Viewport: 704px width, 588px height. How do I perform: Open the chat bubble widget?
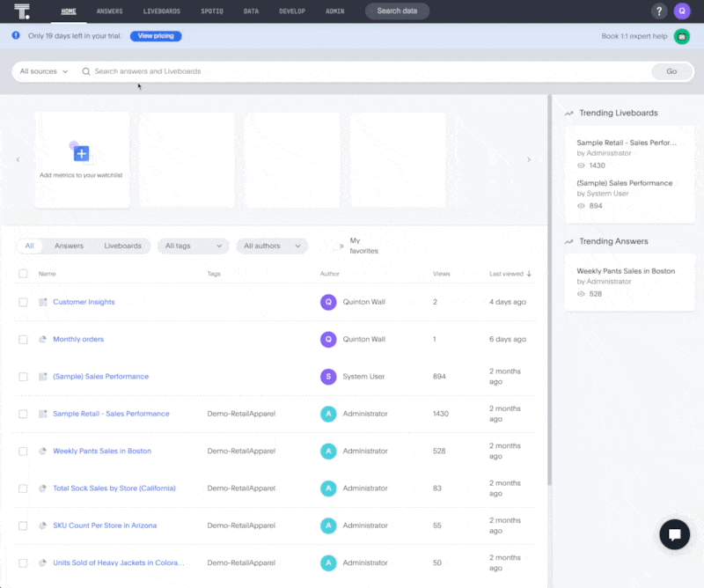[674, 534]
